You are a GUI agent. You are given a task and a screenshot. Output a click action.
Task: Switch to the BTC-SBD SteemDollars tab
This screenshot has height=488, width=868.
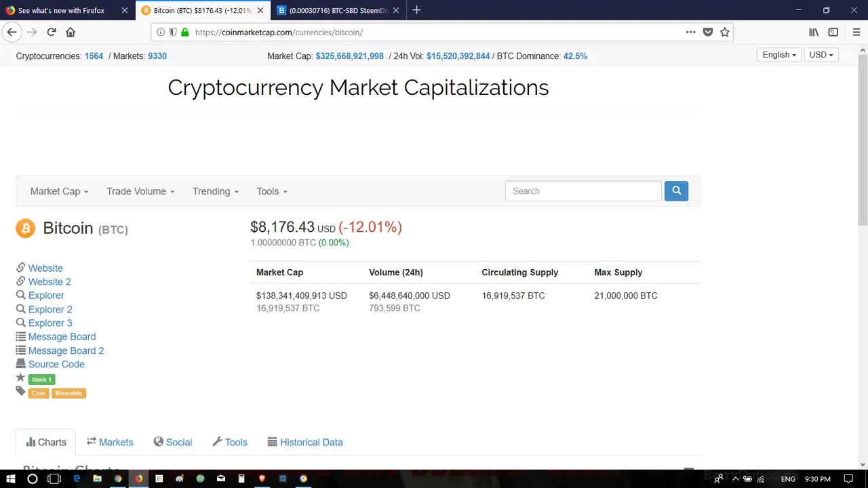pyautogui.click(x=338, y=10)
